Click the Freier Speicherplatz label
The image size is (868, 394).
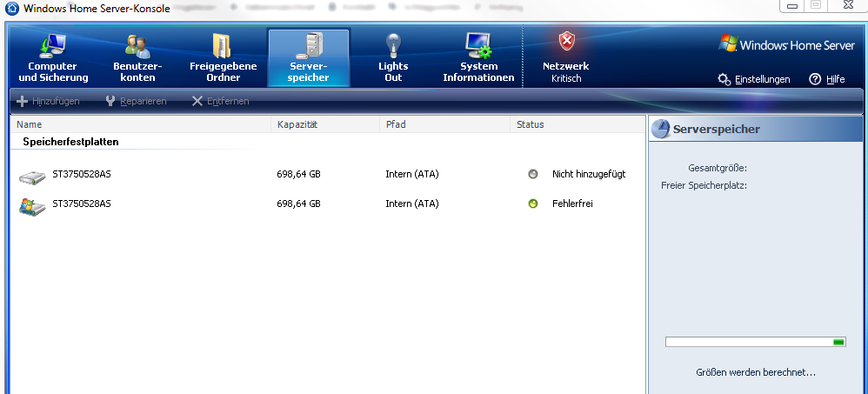click(704, 185)
